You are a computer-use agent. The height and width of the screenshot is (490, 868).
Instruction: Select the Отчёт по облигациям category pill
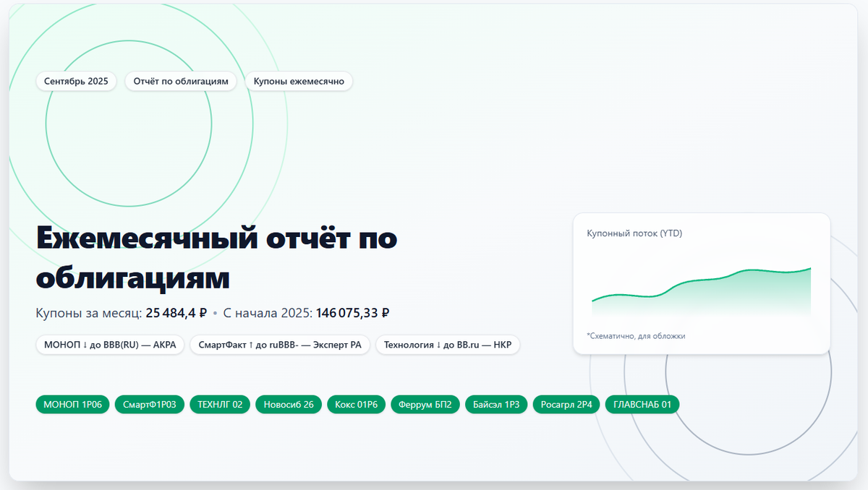point(181,81)
